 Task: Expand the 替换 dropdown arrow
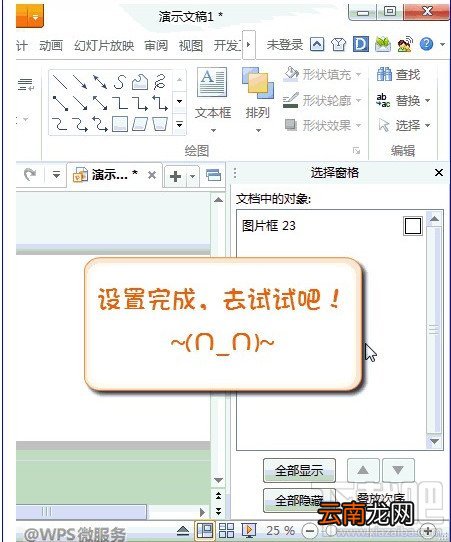[x=428, y=101]
